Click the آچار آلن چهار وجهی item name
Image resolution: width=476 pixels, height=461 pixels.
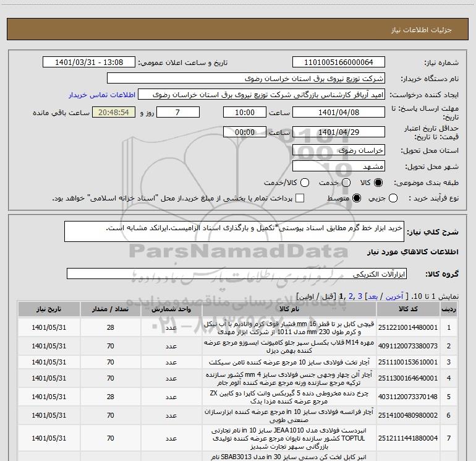[289, 378]
